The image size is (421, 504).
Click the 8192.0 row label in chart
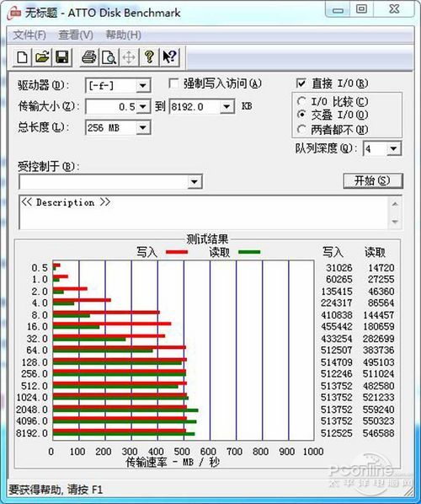point(32,433)
